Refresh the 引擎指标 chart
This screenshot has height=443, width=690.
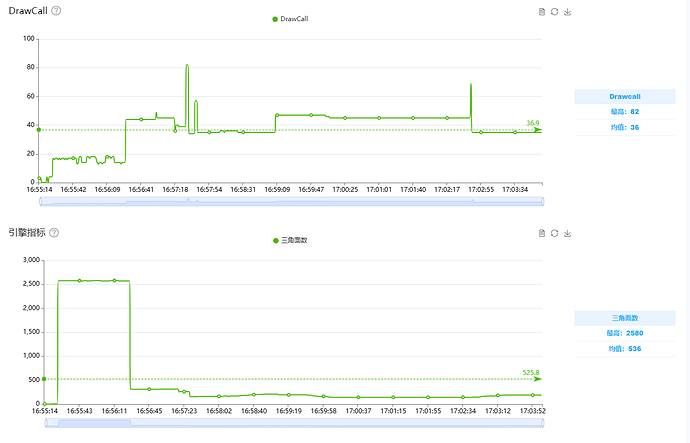pos(554,233)
